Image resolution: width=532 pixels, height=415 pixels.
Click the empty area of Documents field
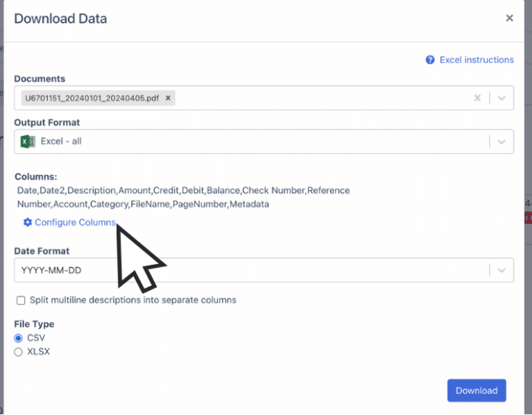[318, 98]
